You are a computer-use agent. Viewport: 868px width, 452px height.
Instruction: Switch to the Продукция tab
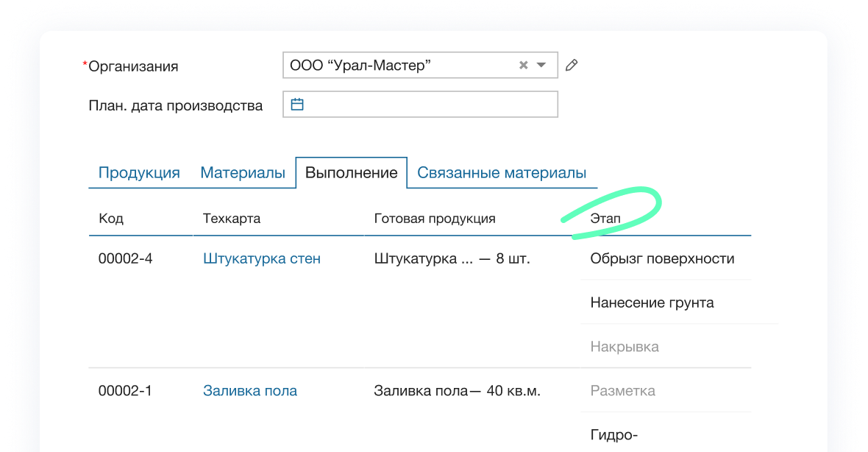pos(139,173)
